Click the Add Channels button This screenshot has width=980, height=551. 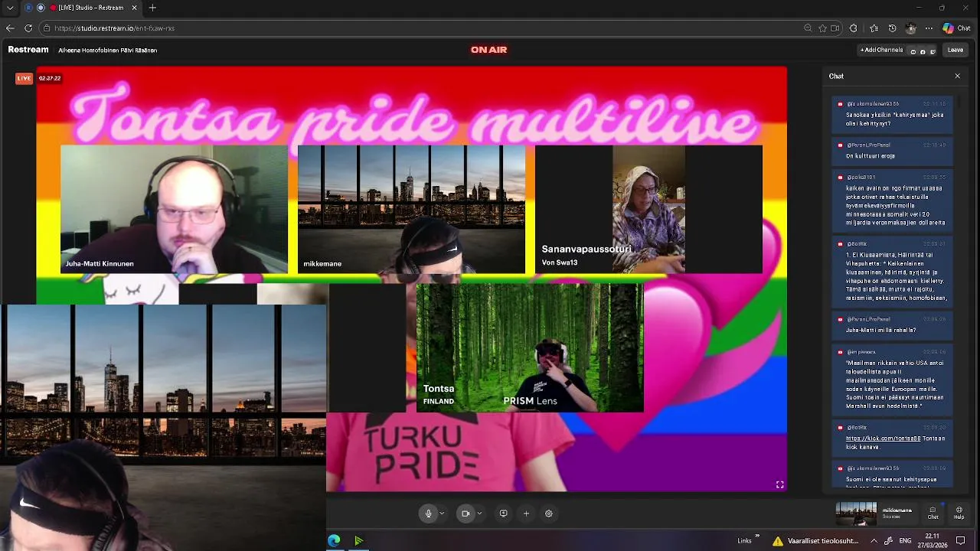[881, 50]
